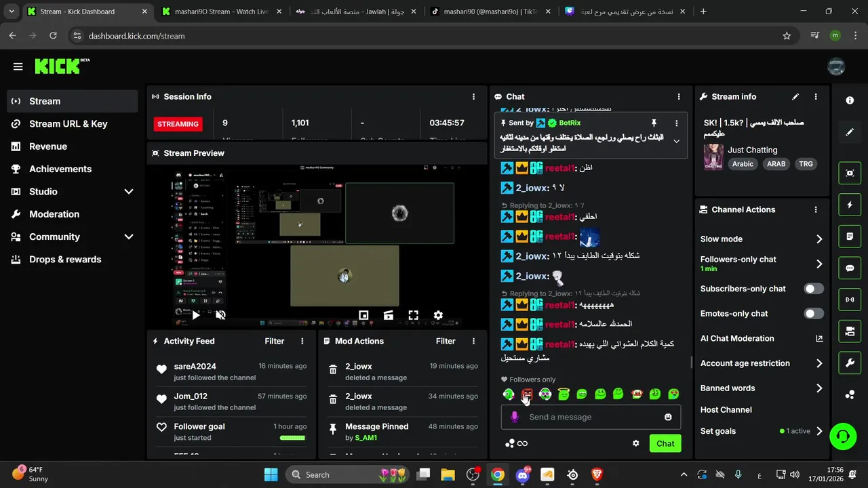Click the green Chat send button

tap(665, 443)
